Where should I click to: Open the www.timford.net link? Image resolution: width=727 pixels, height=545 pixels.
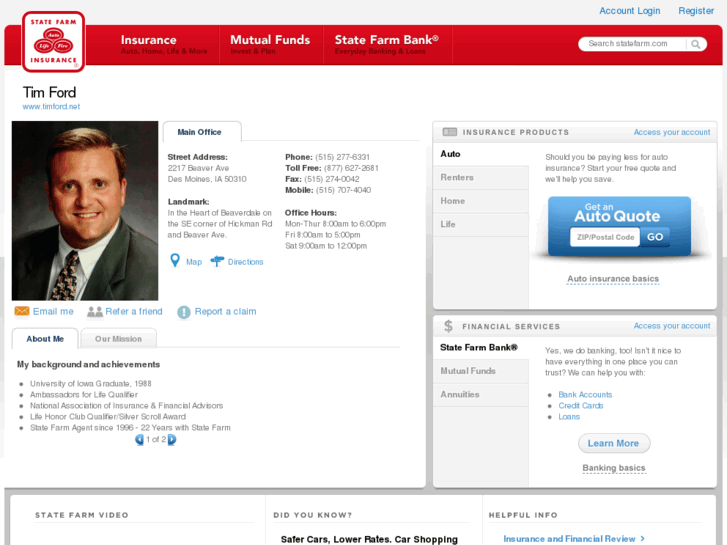51,106
